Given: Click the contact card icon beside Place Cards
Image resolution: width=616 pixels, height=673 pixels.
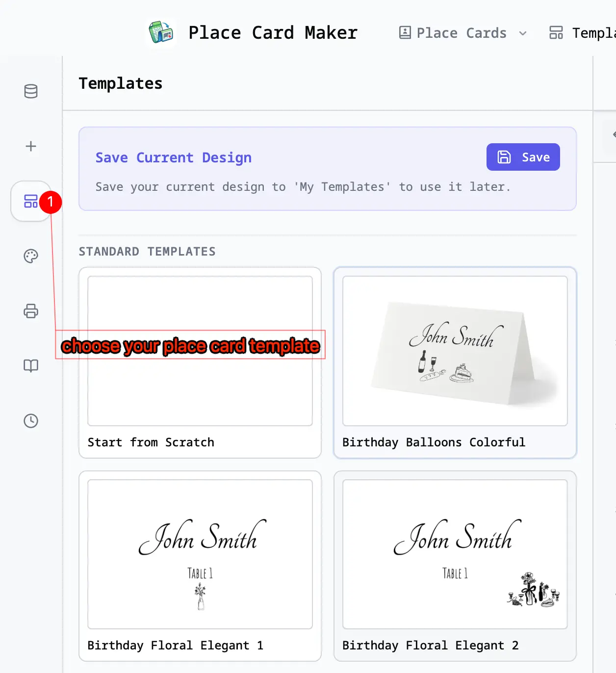Looking at the screenshot, I should pos(405,33).
